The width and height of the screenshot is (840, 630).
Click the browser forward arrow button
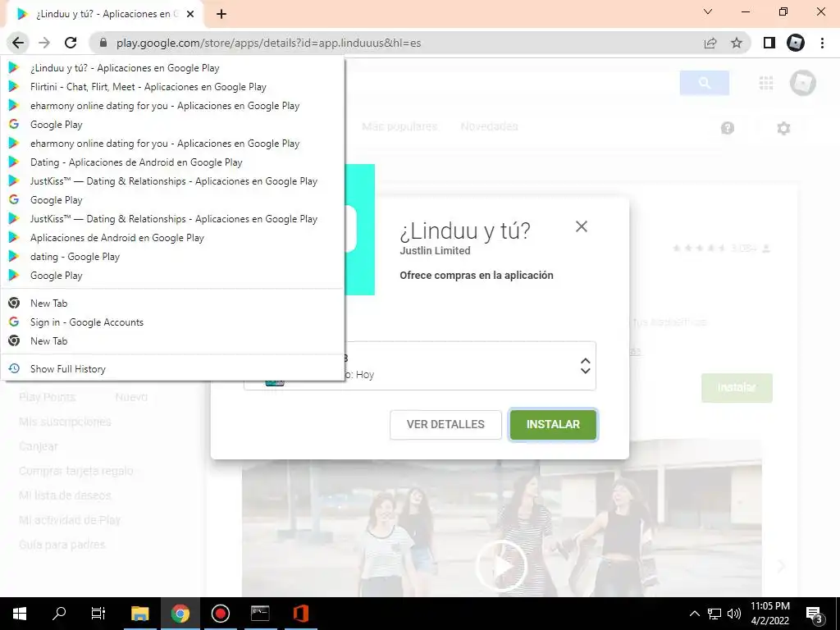44,43
